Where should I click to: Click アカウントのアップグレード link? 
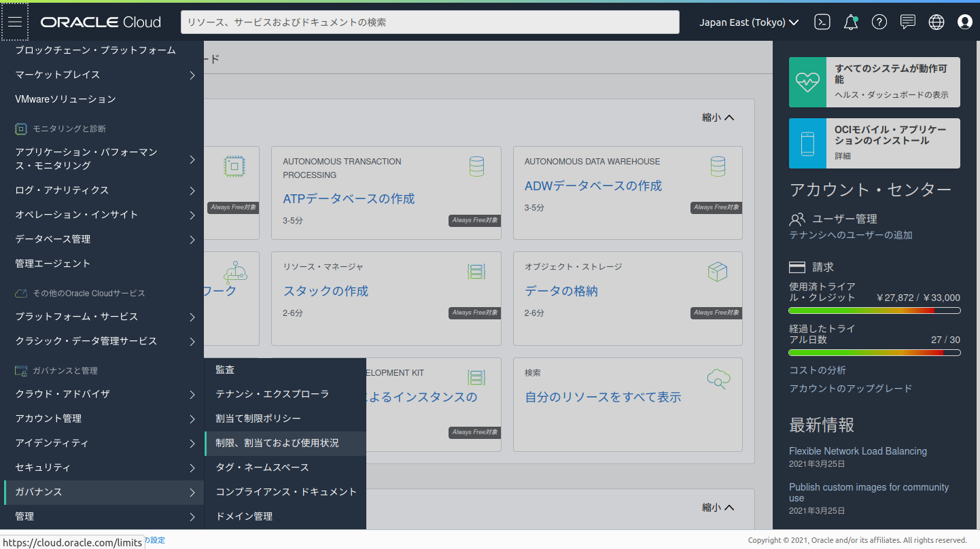[851, 389]
